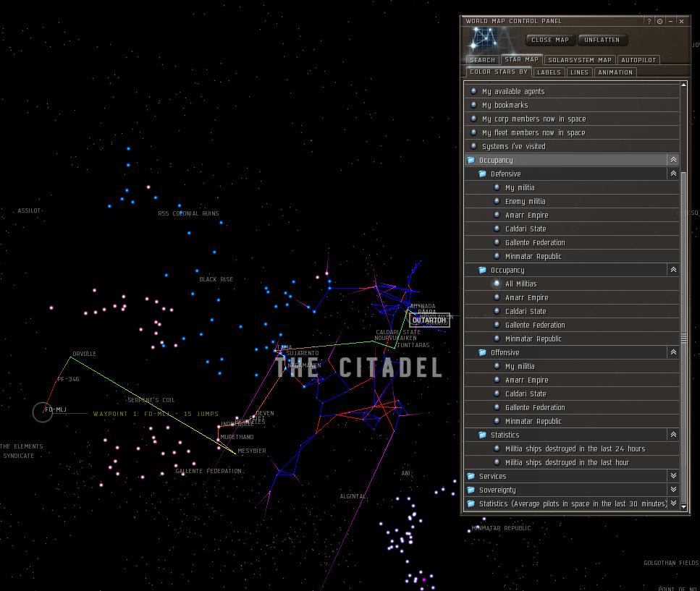Viewport: 700px width, 591px height.
Task: Collapse the Defensive group
Action: point(673,174)
